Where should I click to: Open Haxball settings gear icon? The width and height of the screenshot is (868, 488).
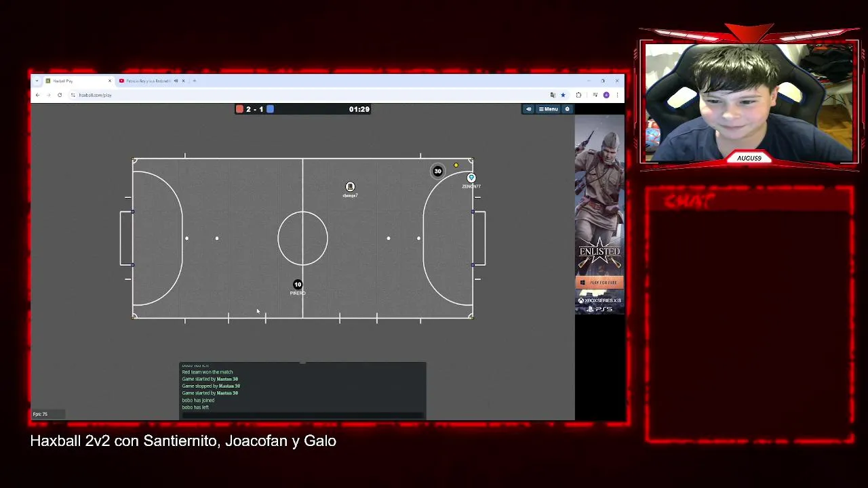[x=568, y=109]
